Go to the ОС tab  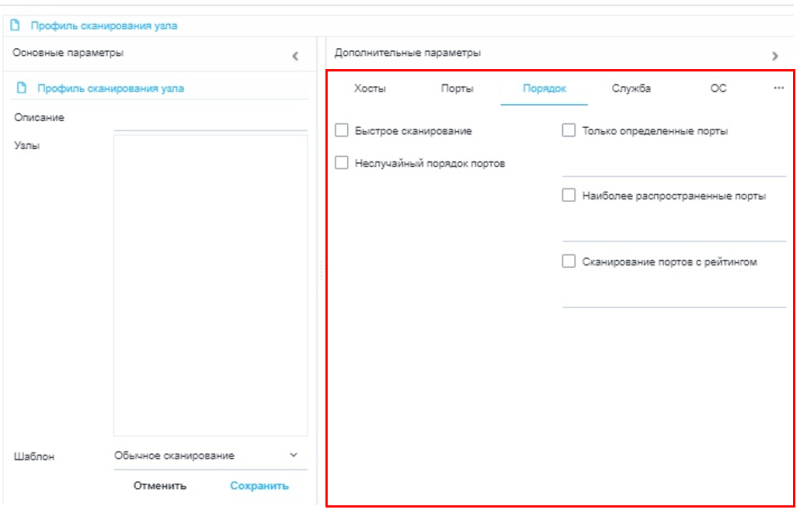(718, 89)
